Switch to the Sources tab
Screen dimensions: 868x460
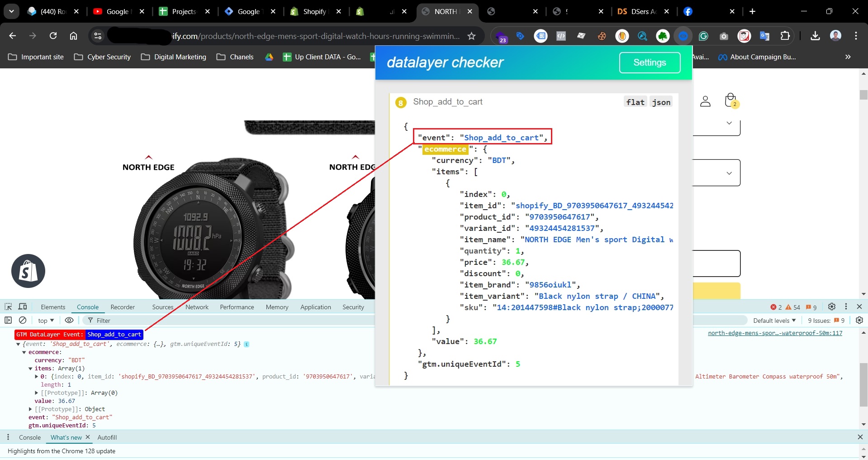pyautogui.click(x=163, y=307)
